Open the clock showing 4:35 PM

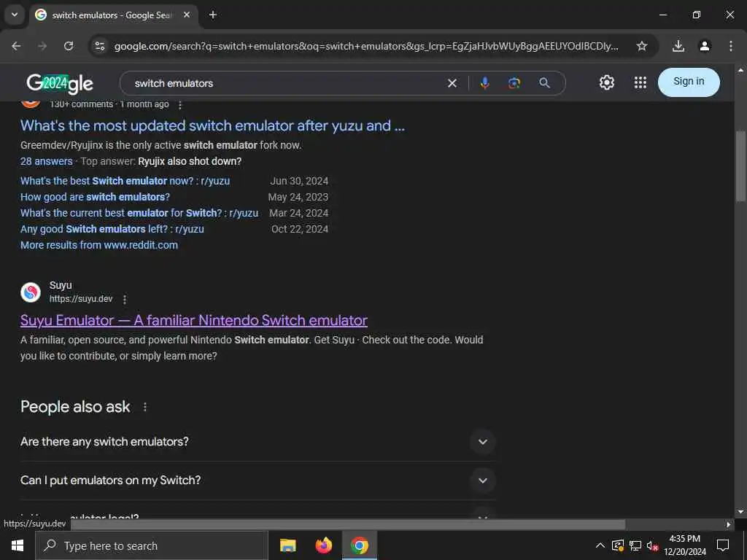click(x=684, y=545)
